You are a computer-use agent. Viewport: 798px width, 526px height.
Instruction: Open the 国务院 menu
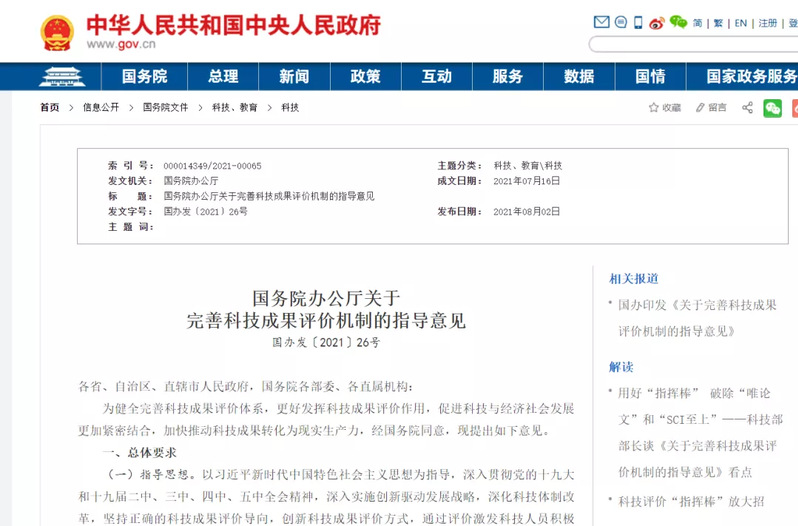[145, 76]
